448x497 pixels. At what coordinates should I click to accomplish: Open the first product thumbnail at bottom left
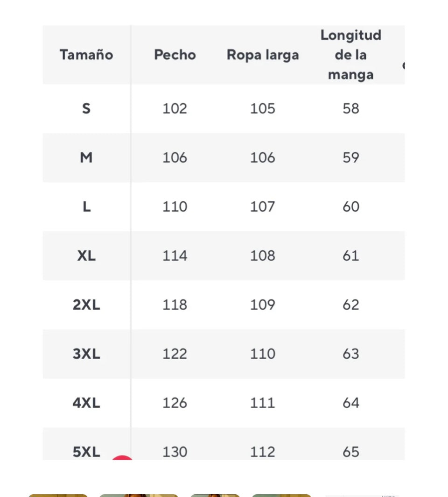point(58,496)
